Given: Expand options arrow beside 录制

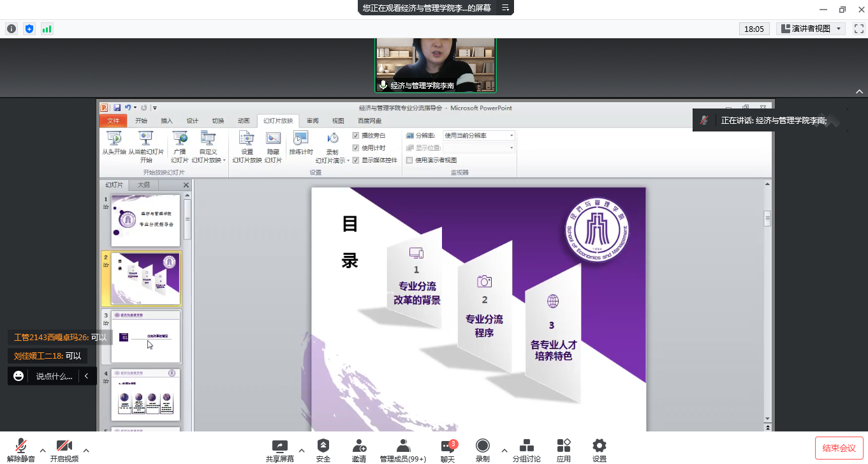Looking at the screenshot, I should click(x=504, y=450).
